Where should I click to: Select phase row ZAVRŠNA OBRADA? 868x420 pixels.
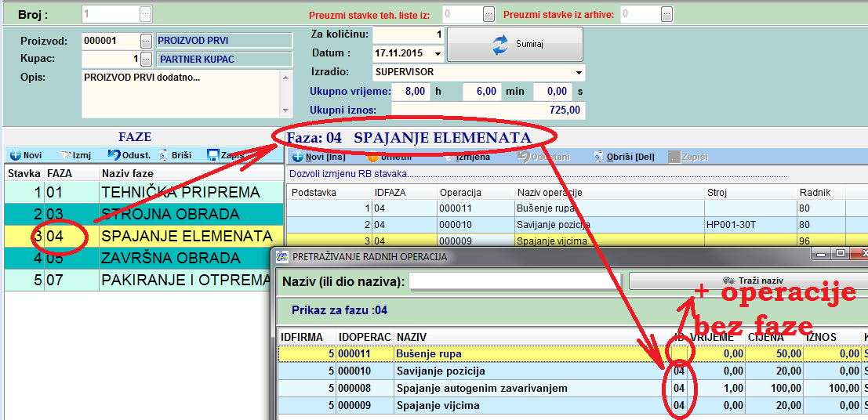pos(143,258)
